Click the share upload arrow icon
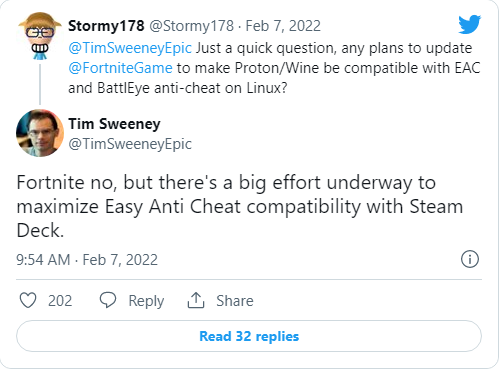Screen dimensions: 499x369 (196, 300)
